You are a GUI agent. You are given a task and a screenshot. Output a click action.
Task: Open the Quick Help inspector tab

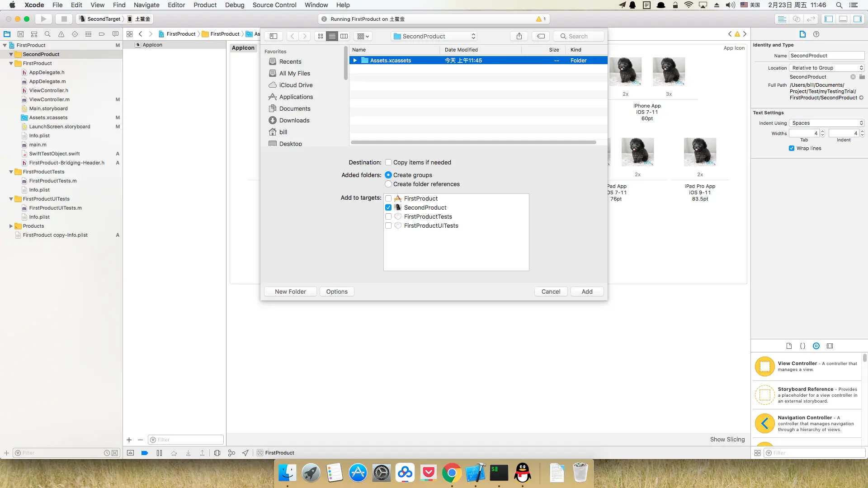[816, 34]
